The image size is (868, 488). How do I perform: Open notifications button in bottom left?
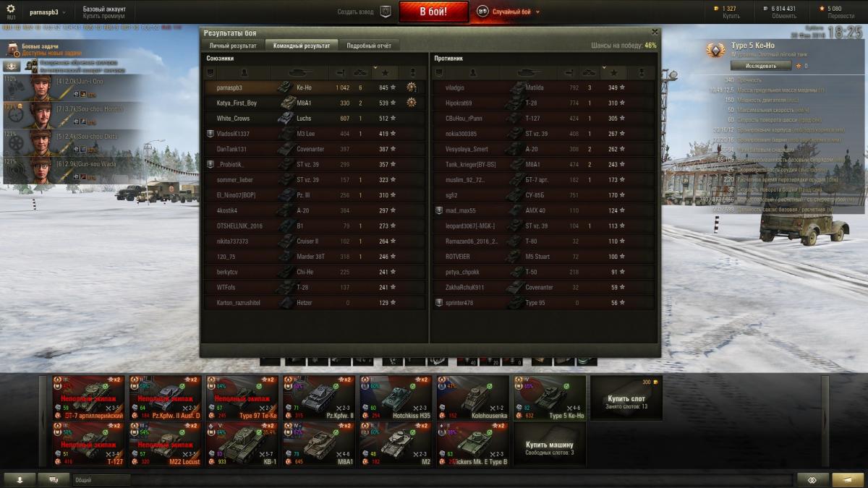coord(20,479)
